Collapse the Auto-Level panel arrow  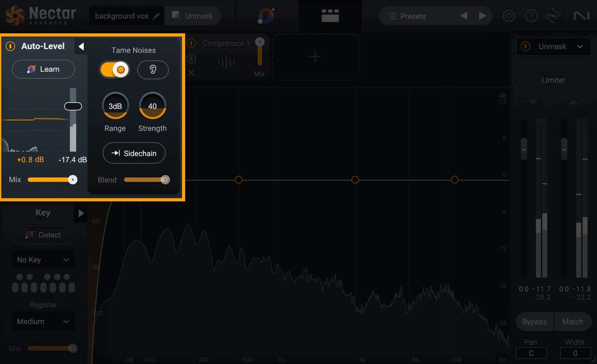coord(81,47)
